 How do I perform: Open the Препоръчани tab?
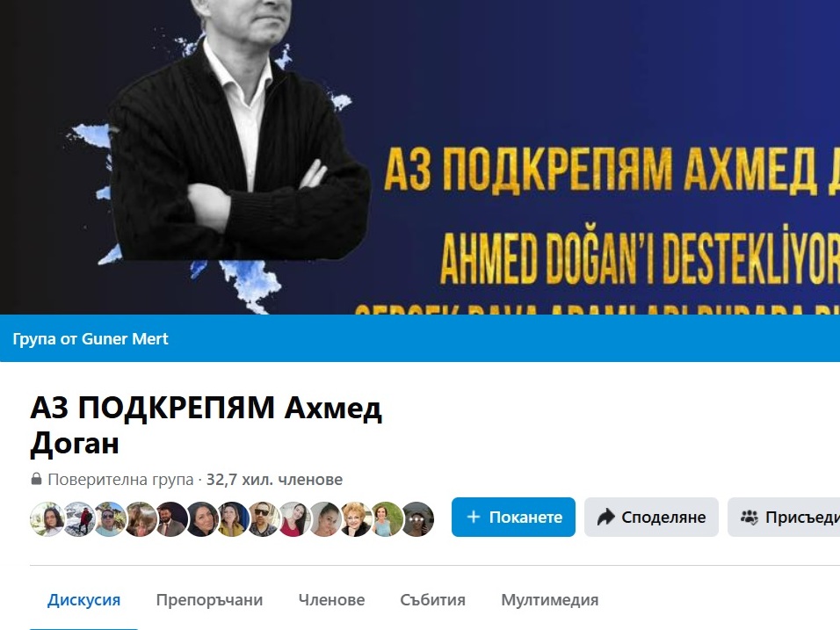[x=209, y=600]
